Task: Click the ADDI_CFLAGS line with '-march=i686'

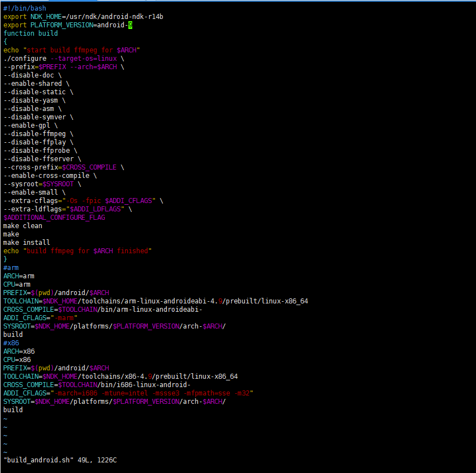Action: point(128,393)
